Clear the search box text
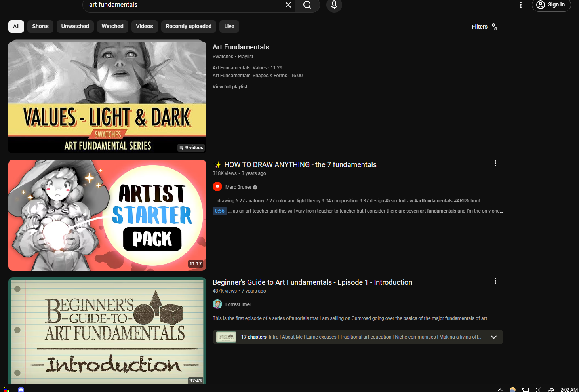This screenshot has height=392, width=579. (288, 5)
